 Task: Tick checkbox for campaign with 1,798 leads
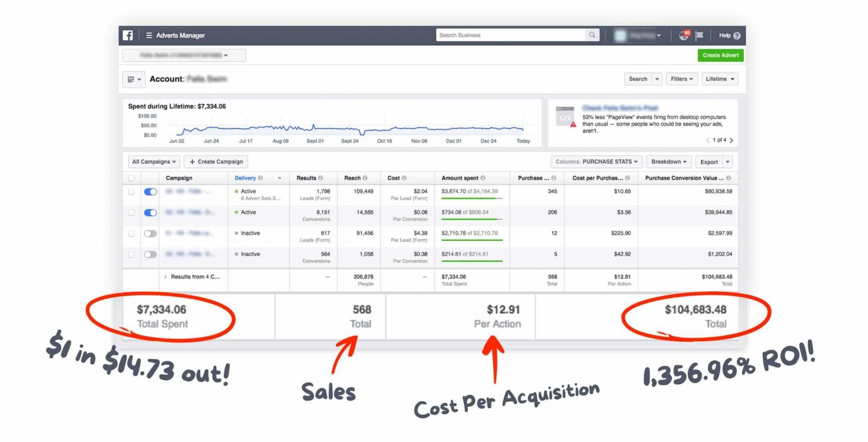[132, 192]
